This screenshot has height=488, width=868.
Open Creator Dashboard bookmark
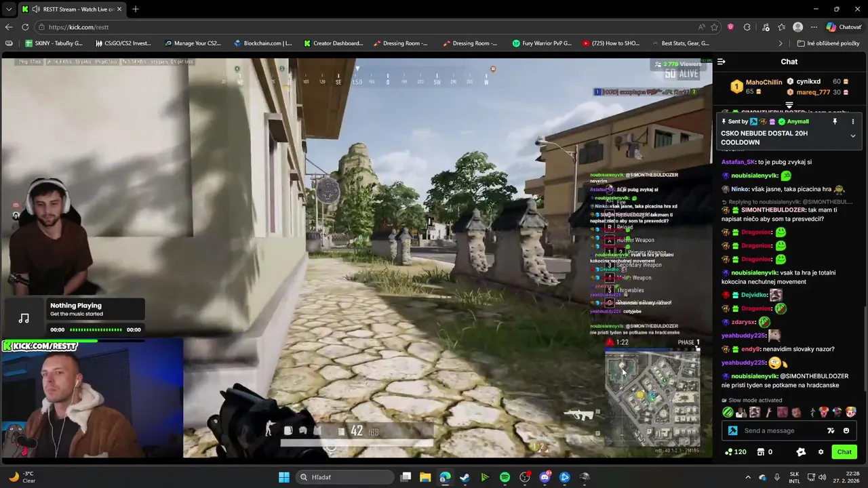[333, 43]
